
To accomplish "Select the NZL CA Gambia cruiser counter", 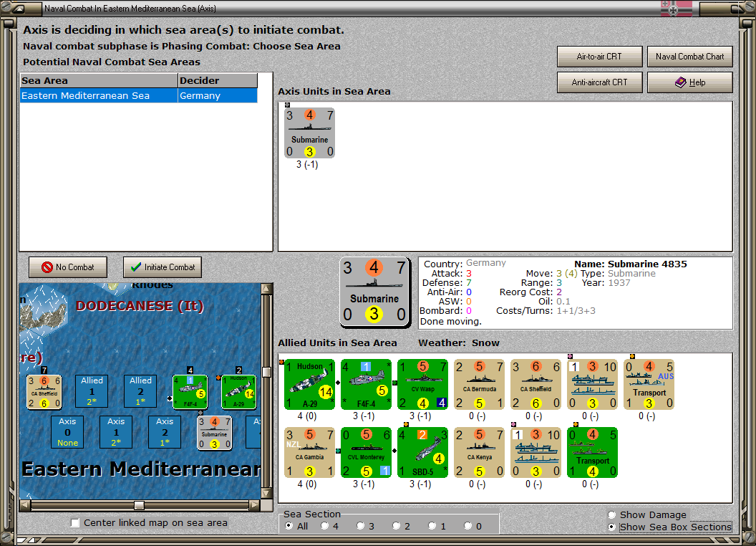I will tap(309, 452).
